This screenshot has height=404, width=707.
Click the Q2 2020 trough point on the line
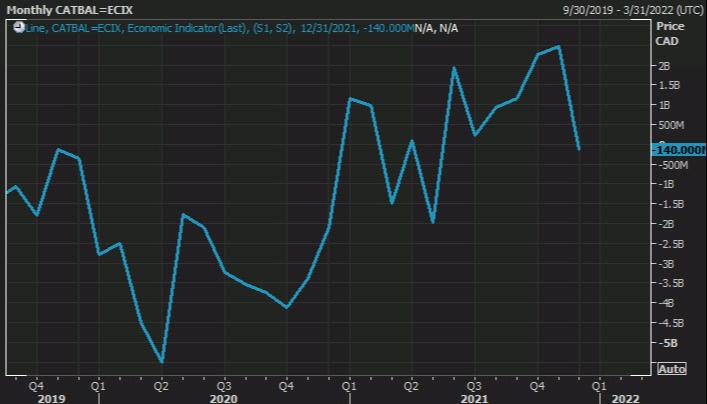162,362
